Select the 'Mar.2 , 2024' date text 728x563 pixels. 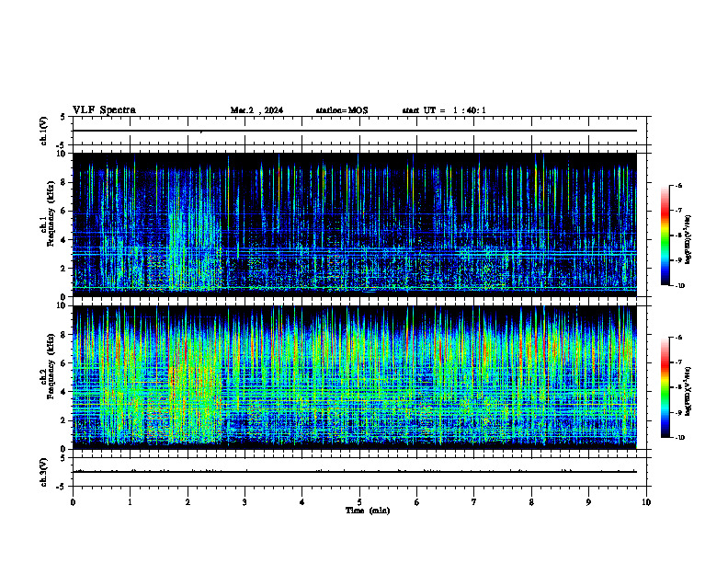pyautogui.click(x=256, y=110)
